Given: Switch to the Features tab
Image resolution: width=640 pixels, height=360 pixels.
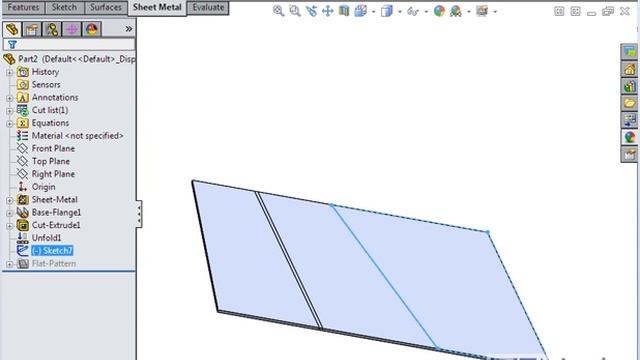Looking at the screenshot, I should [23, 7].
